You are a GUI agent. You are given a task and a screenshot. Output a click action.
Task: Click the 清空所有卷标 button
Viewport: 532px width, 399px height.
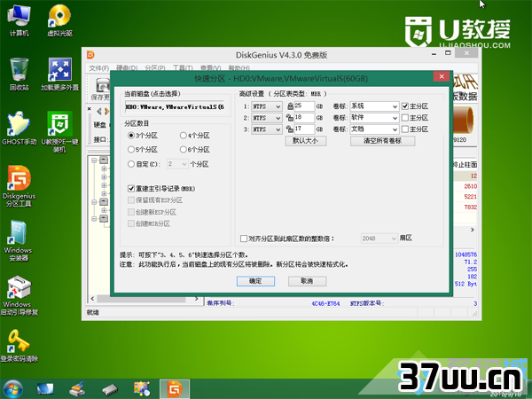382,141
